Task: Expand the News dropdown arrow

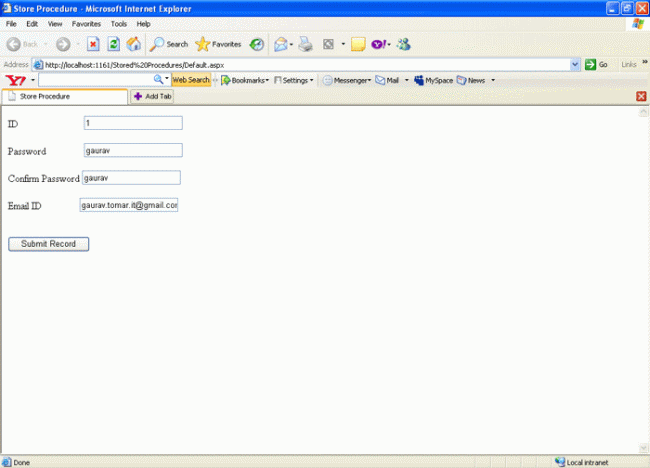Action: coord(493,80)
